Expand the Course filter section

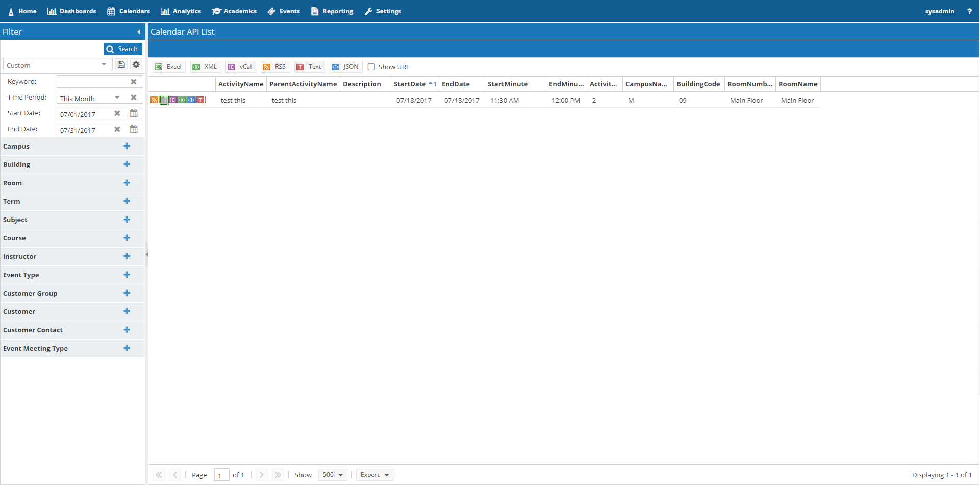[127, 238]
